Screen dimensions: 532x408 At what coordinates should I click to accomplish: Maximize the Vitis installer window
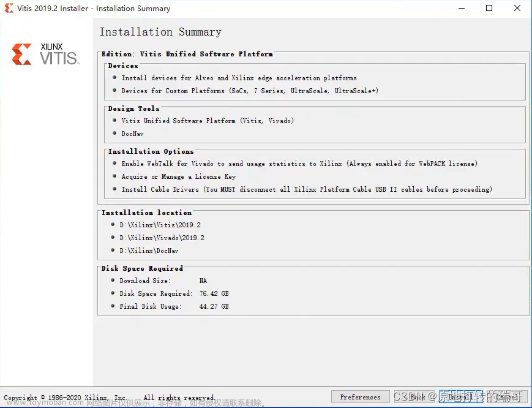[x=489, y=9]
